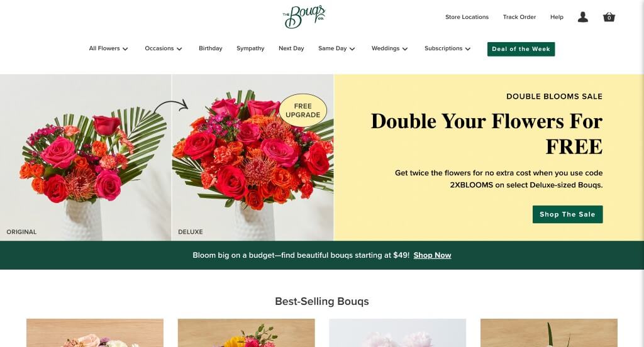Open the shopping basket icon
This screenshot has height=347, width=644.
[609, 17]
